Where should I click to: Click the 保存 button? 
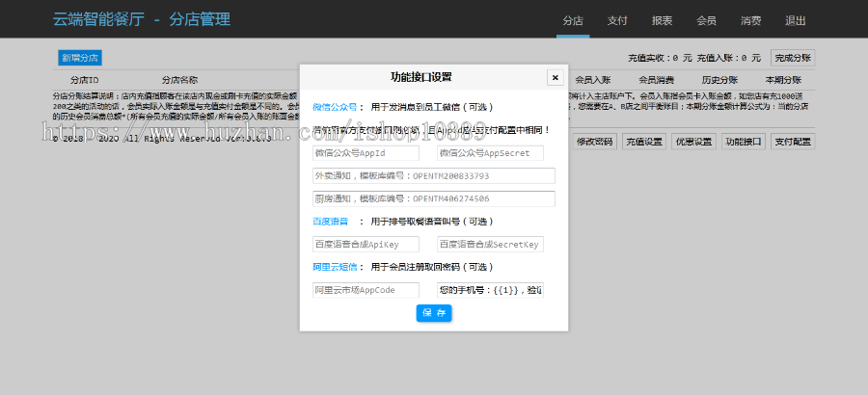click(x=434, y=313)
